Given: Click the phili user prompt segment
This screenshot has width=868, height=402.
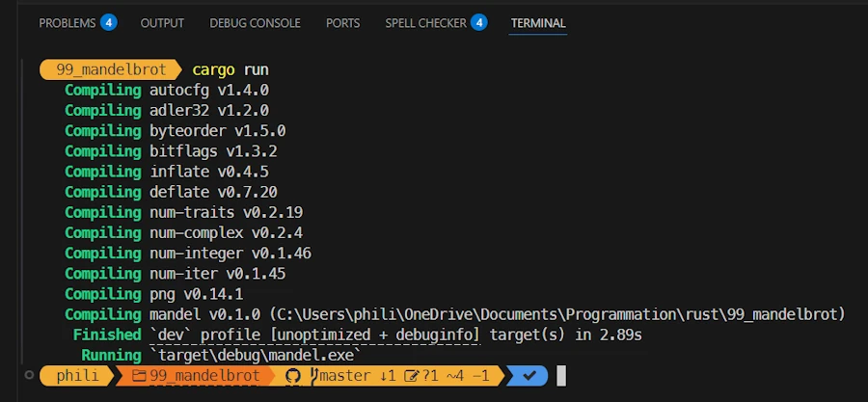Looking at the screenshot, I should click(x=77, y=376).
